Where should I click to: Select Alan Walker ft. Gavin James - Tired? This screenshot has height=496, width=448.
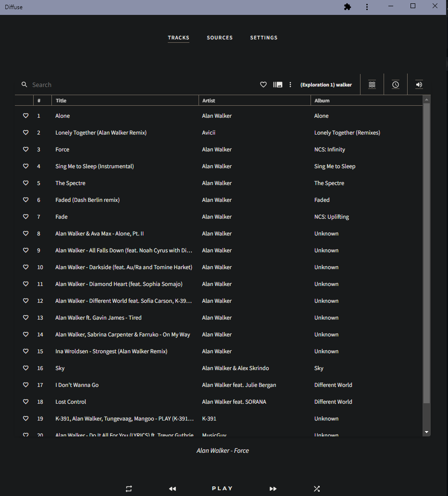pos(99,317)
